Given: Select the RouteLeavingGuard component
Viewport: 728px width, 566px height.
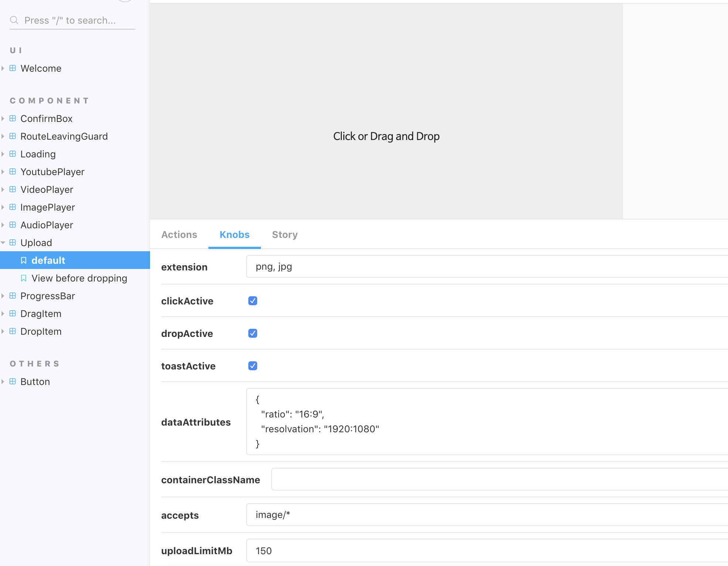Looking at the screenshot, I should (64, 136).
